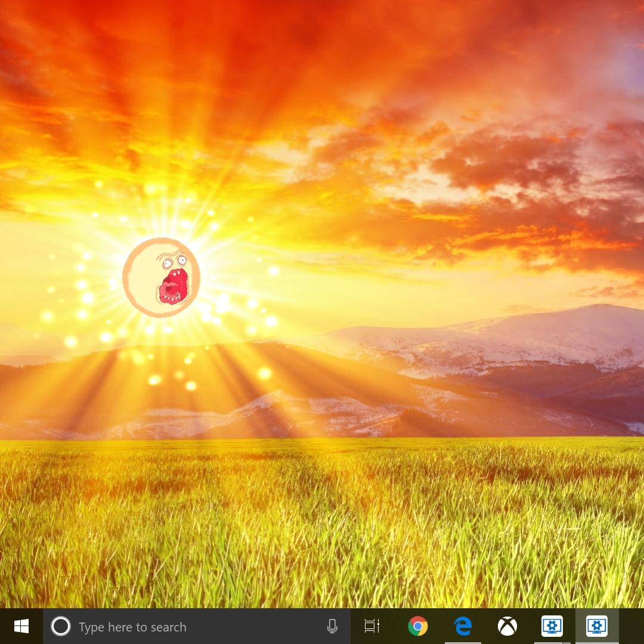644x644 pixels.
Task: Click the green grass field on the desktop
Action: 322,525
